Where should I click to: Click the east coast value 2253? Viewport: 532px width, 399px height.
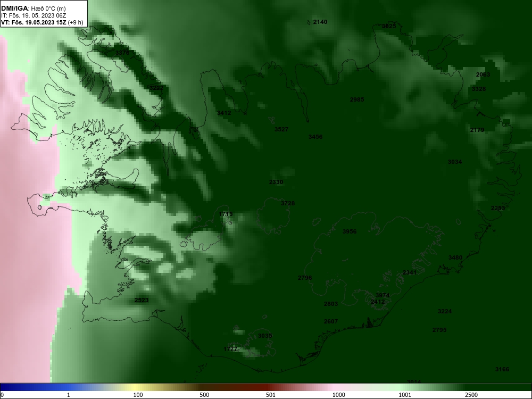coord(498,209)
